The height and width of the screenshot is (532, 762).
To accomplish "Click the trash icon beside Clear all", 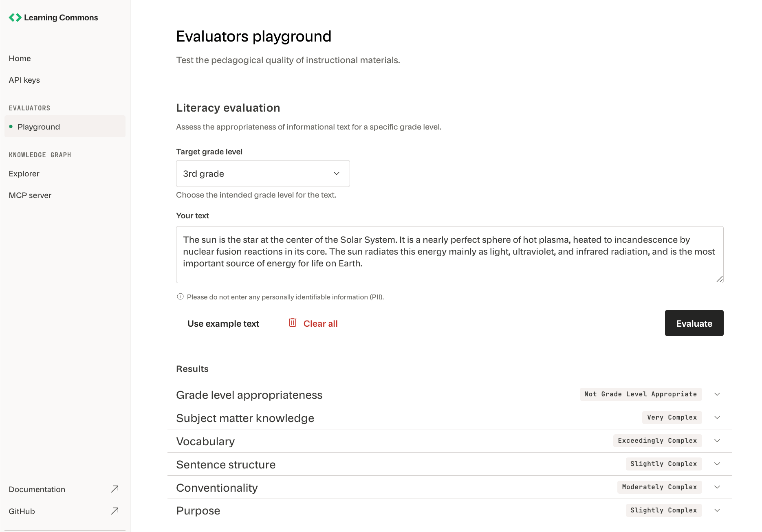I will (293, 323).
